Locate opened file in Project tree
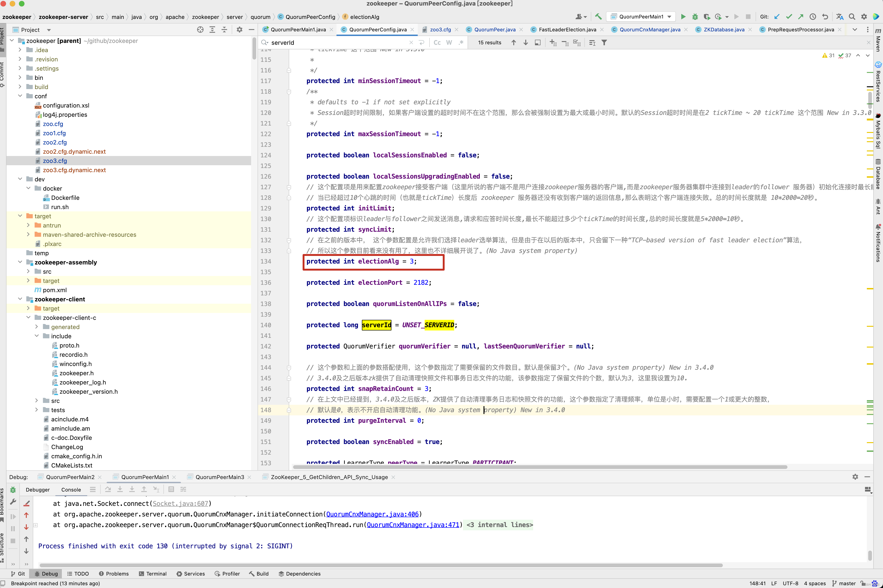Viewport: 883px width, 588px height. pos(200,30)
